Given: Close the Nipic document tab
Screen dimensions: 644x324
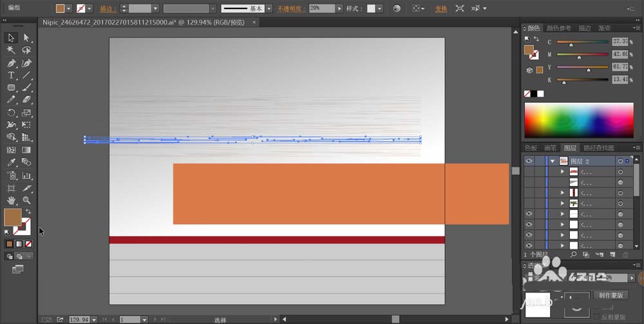Looking at the screenshot, I should [x=254, y=23].
